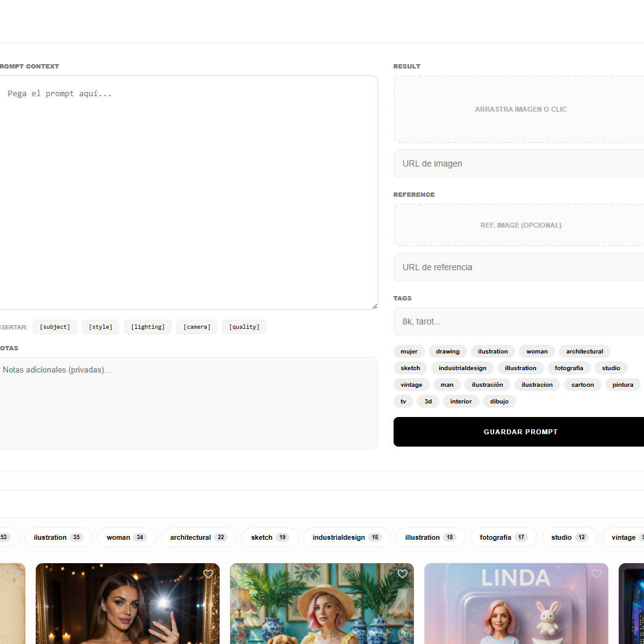Like the LINDA toy box image
Image resolution: width=644 pixels, height=644 pixels.
597,574
